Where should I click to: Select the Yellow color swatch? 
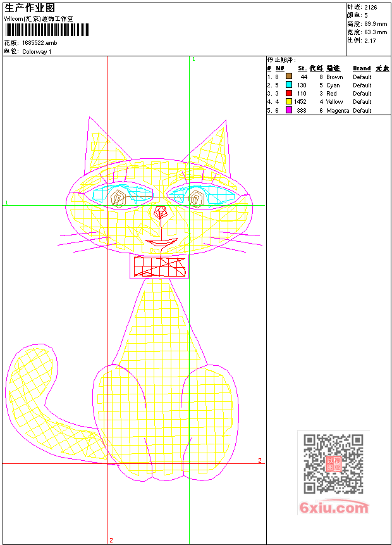click(288, 101)
